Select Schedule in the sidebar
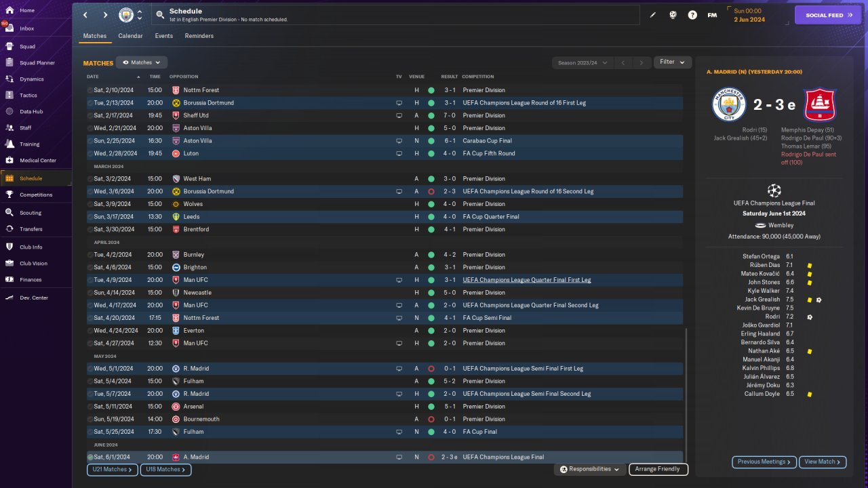Image resolution: width=868 pixels, height=488 pixels. [35, 178]
